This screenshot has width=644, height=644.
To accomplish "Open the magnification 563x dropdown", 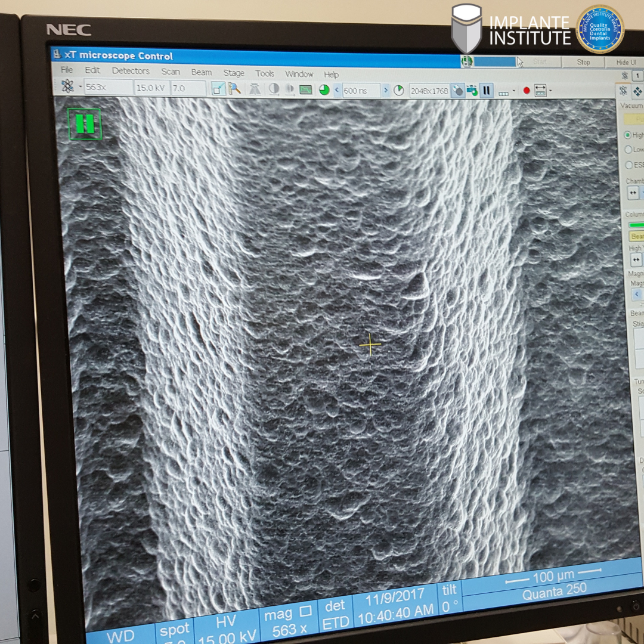I will pyautogui.click(x=108, y=88).
